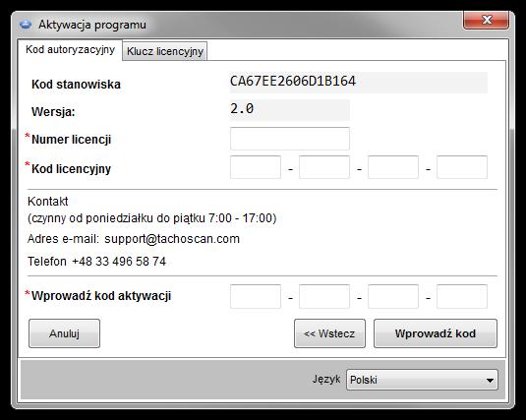The width and height of the screenshot is (526, 420).
Task: Click the application icon in the title bar
Action: pos(26,25)
